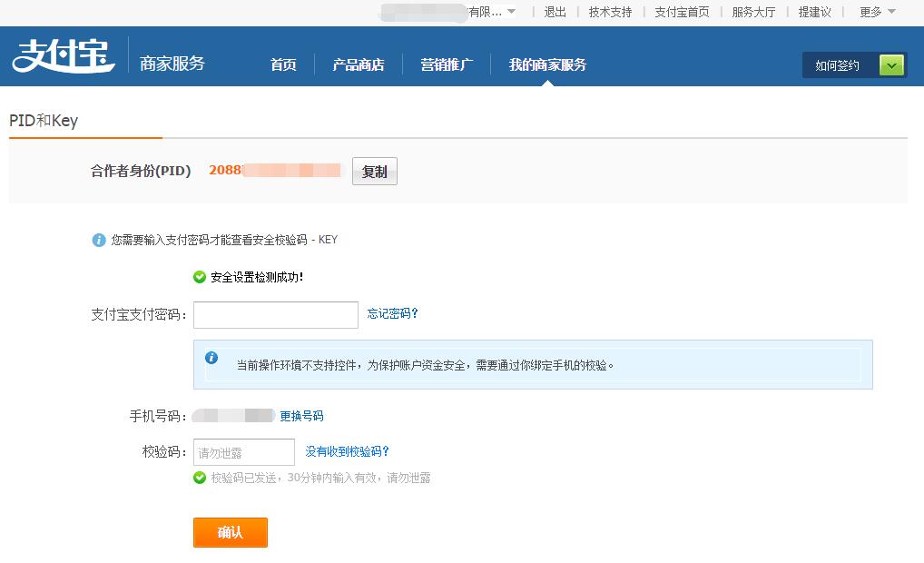924x563 pixels.
Task: Click the green checkmark beside 安全设置检测成功
Action: [200, 277]
